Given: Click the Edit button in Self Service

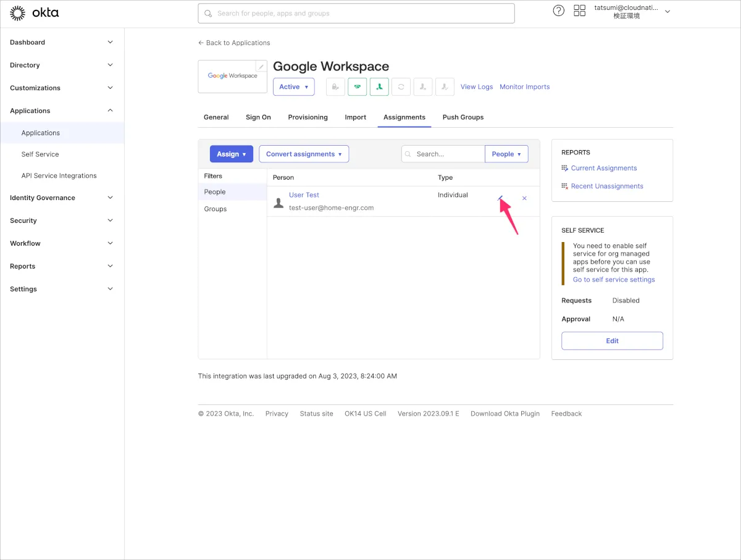Looking at the screenshot, I should [611, 341].
